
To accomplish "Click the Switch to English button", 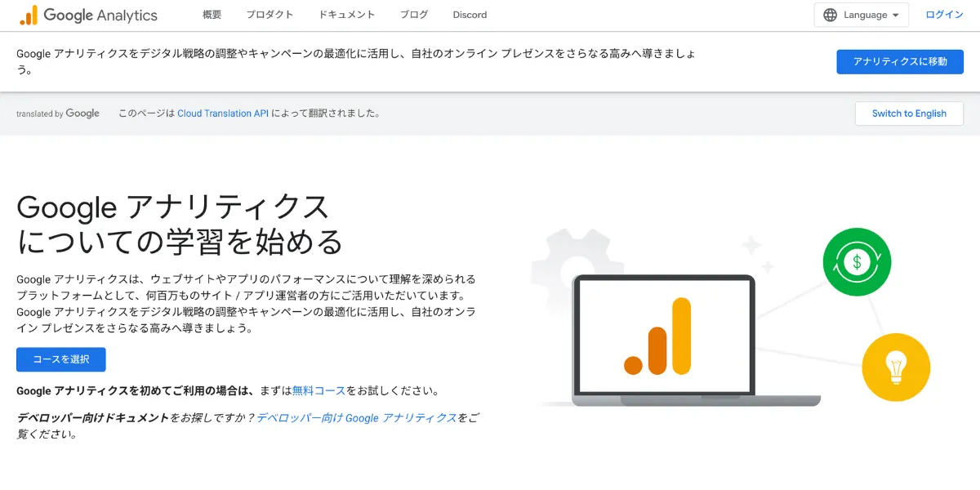I will [909, 114].
